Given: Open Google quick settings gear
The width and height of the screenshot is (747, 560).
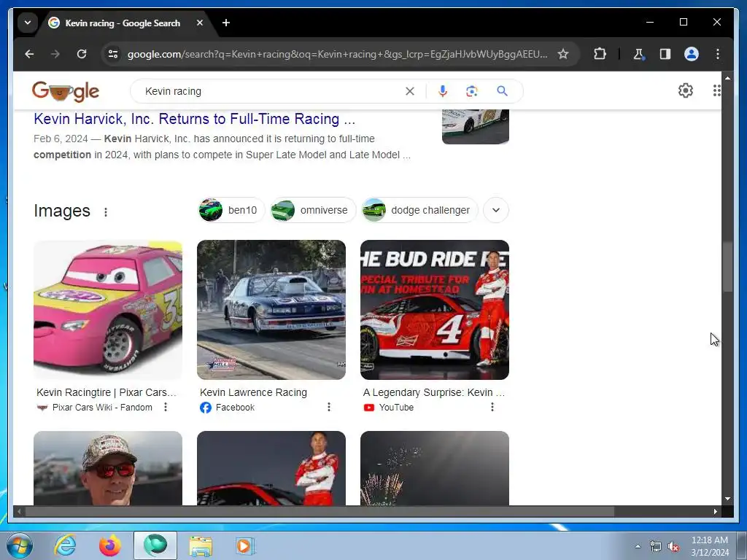Looking at the screenshot, I should point(686,90).
